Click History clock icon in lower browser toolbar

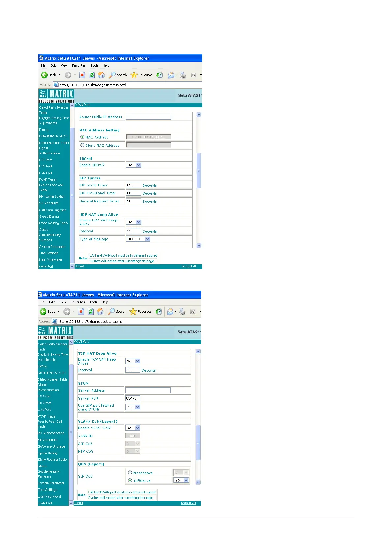tap(159, 312)
